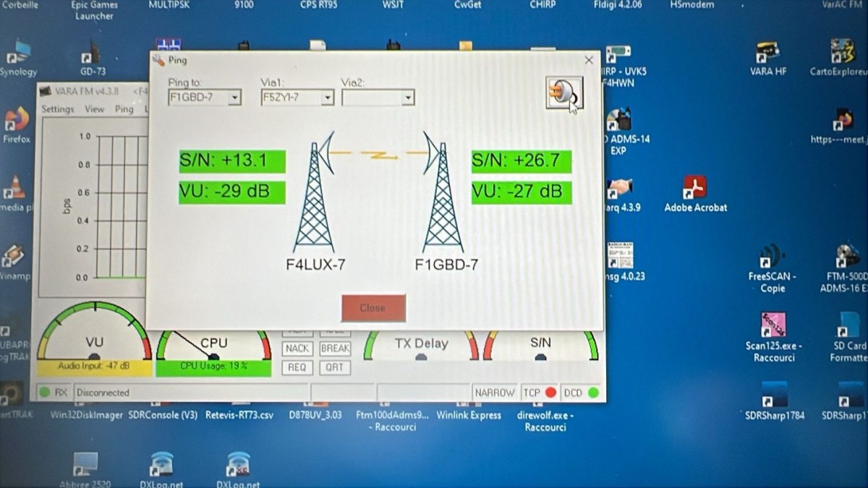
Task: Click the TCP red status indicator
Action: coord(550,393)
